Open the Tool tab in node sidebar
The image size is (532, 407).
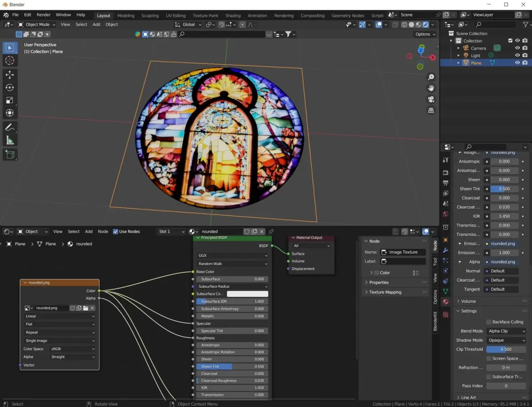pyautogui.click(x=435, y=261)
